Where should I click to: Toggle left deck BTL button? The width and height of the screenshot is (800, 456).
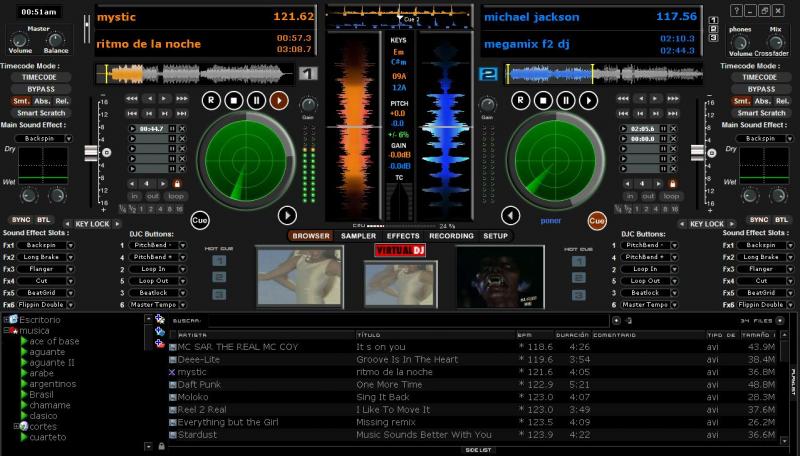(43, 220)
